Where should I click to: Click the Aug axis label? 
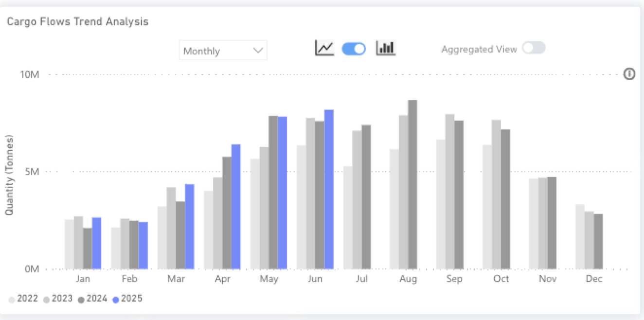pyautogui.click(x=408, y=279)
